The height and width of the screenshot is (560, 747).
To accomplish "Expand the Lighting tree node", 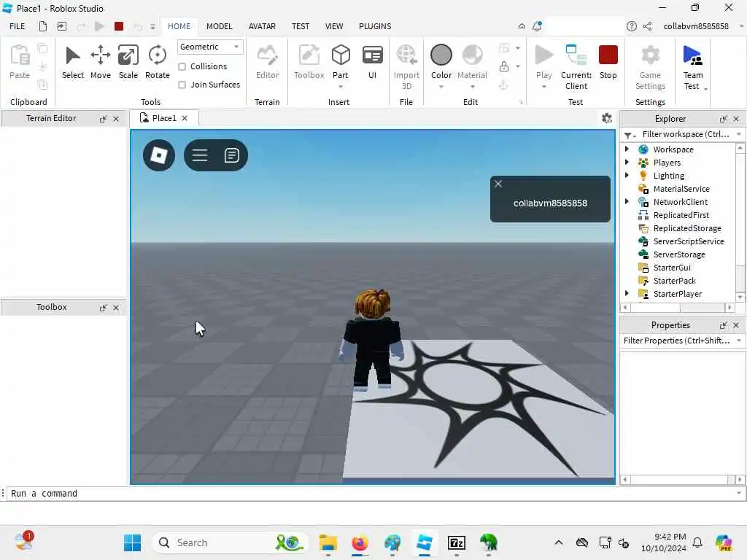I will coord(627,175).
